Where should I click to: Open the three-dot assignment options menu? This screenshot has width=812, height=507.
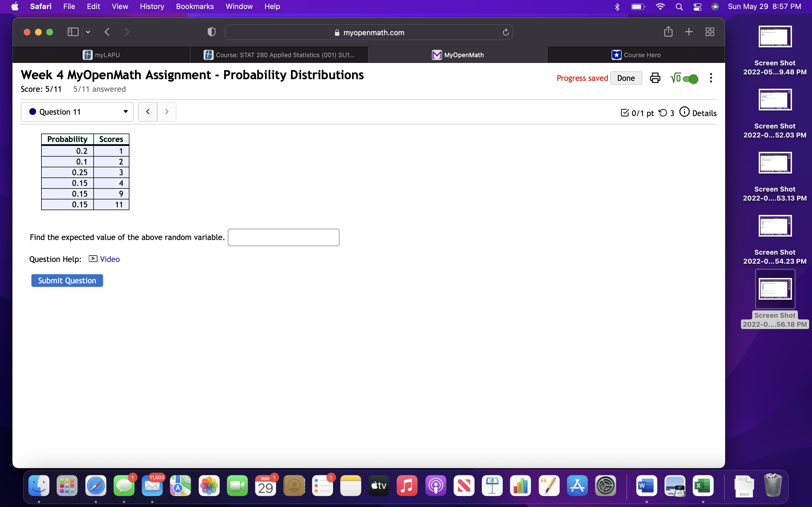tap(711, 78)
